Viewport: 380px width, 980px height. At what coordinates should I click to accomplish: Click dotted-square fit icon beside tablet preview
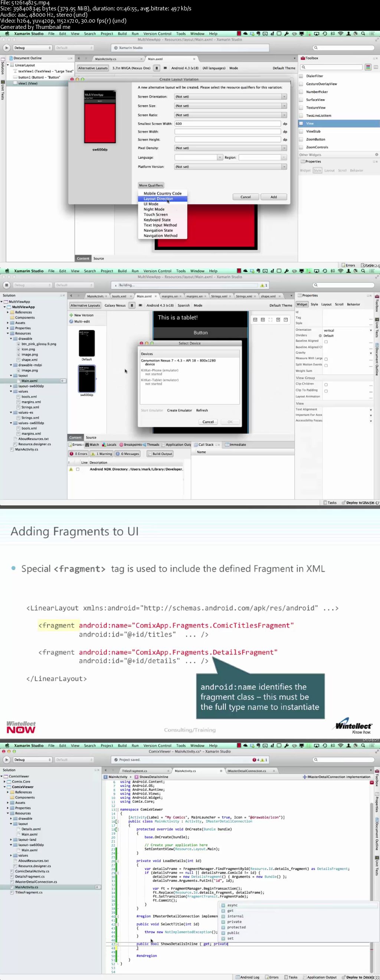pyautogui.click(x=270, y=320)
